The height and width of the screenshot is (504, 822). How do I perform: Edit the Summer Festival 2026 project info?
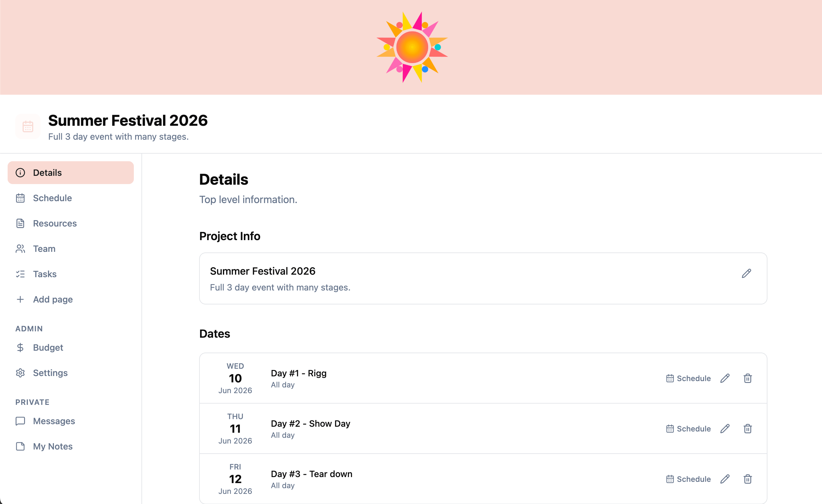(x=746, y=273)
